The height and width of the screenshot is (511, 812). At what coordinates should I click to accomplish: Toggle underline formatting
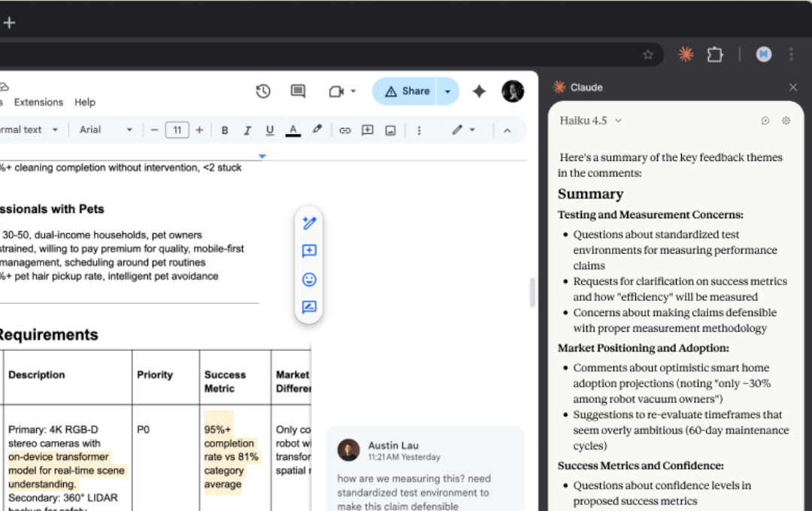coord(270,130)
